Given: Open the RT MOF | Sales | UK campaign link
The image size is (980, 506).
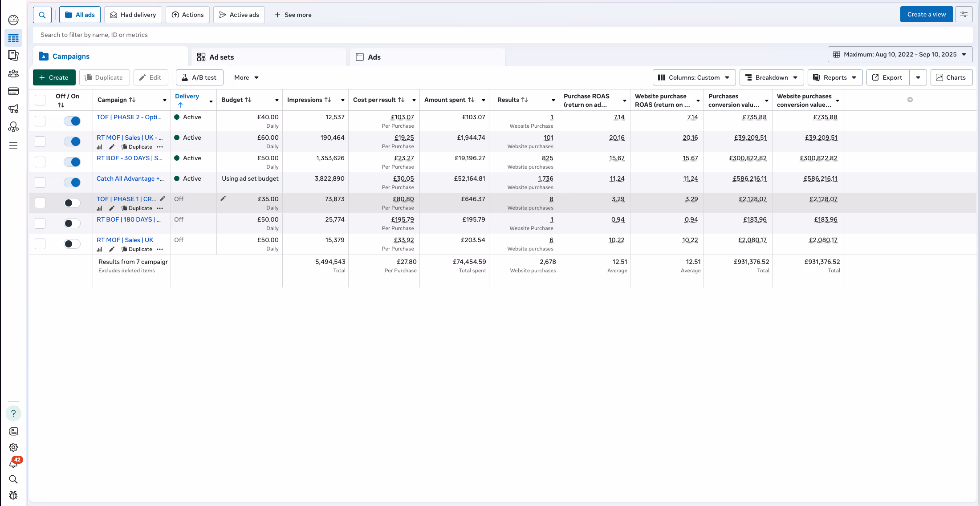Looking at the screenshot, I should coord(125,240).
